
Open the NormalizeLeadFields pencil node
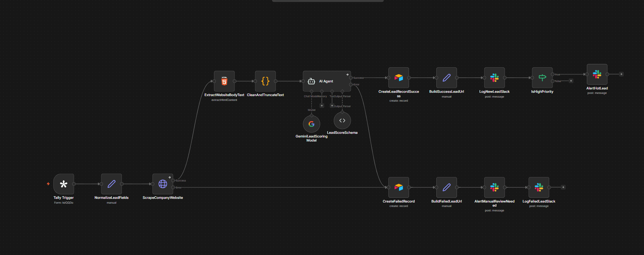[x=111, y=184]
